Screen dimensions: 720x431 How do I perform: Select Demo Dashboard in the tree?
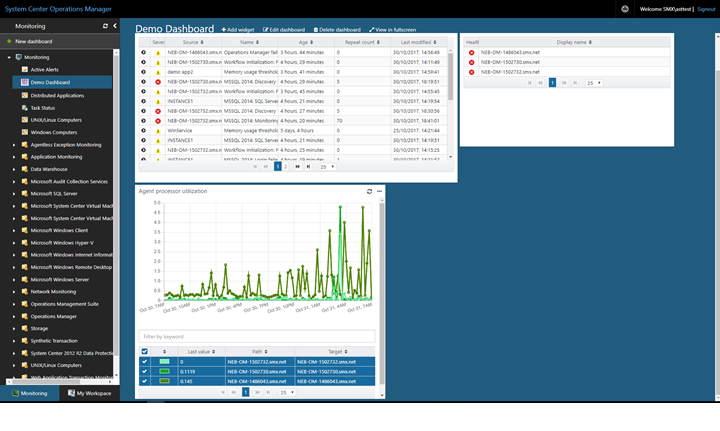[x=50, y=83]
